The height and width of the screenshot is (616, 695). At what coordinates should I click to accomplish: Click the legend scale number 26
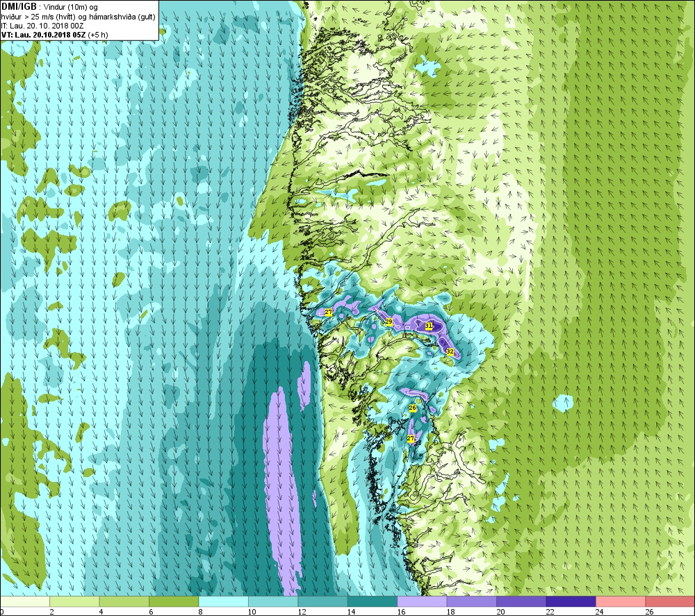pyautogui.click(x=649, y=612)
